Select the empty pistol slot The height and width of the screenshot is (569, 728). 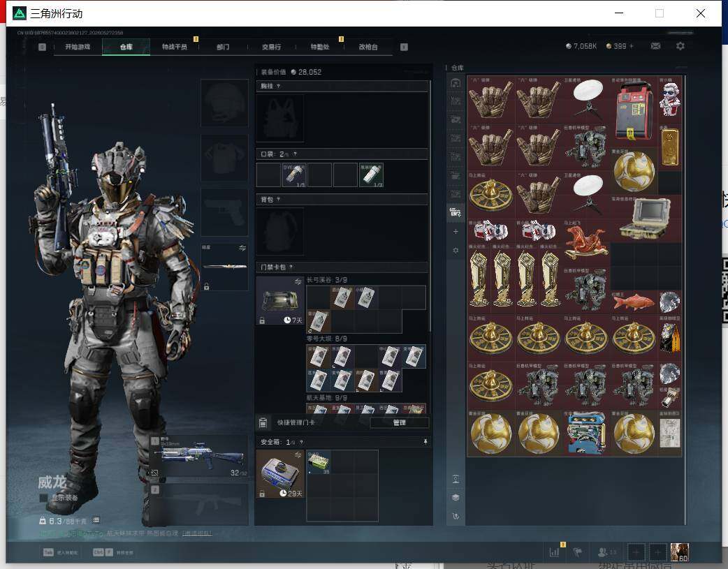pyautogui.click(x=224, y=212)
